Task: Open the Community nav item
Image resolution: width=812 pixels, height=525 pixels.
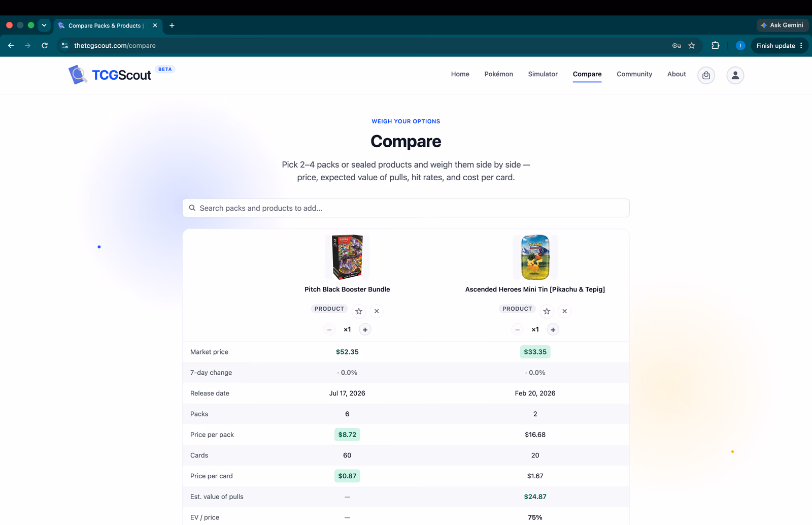Action: tap(634, 74)
